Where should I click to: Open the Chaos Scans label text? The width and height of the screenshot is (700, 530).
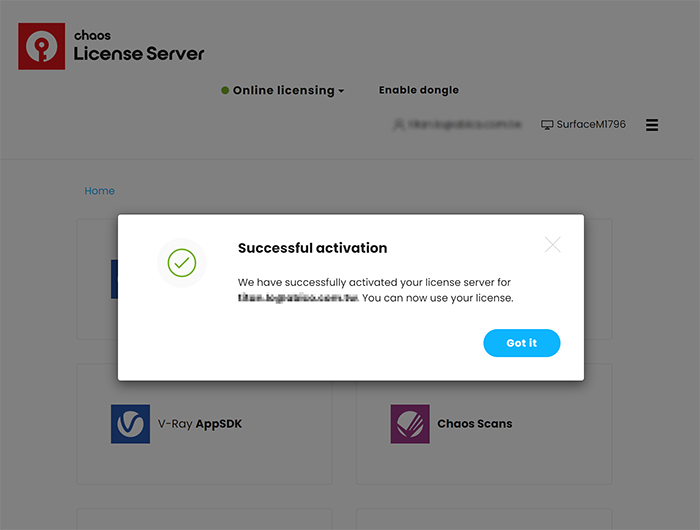click(x=474, y=424)
